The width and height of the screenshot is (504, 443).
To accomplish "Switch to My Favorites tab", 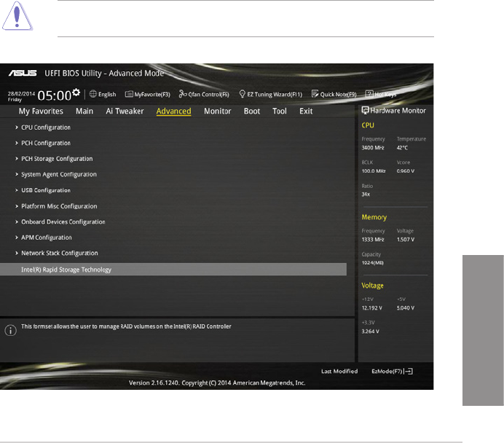I will pos(41,111).
